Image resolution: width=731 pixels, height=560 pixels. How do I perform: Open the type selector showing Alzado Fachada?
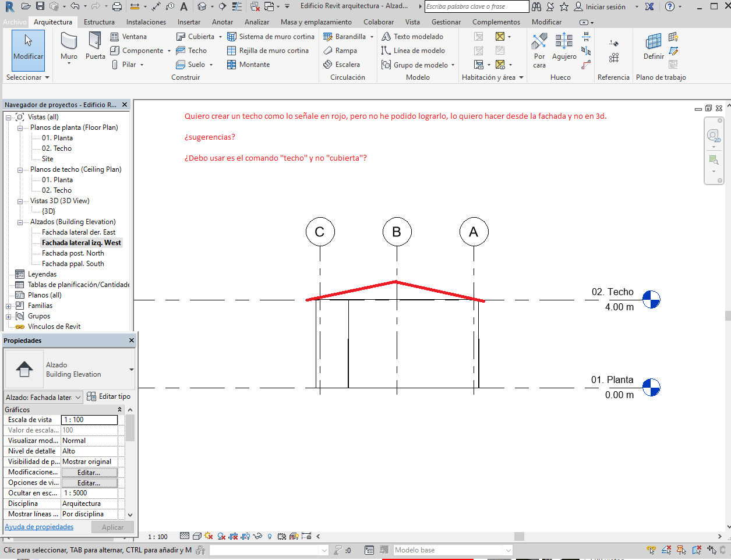(x=43, y=396)
